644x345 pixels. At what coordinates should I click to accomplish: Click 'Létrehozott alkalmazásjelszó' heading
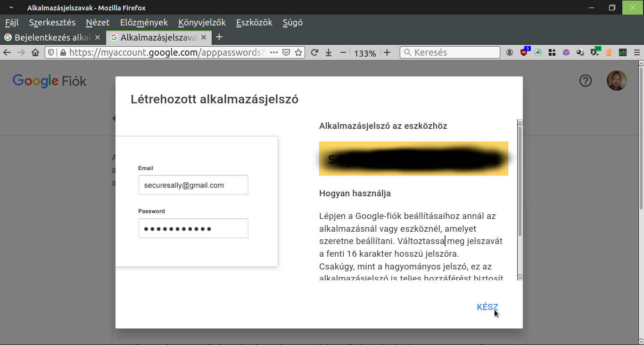point(215,99)
